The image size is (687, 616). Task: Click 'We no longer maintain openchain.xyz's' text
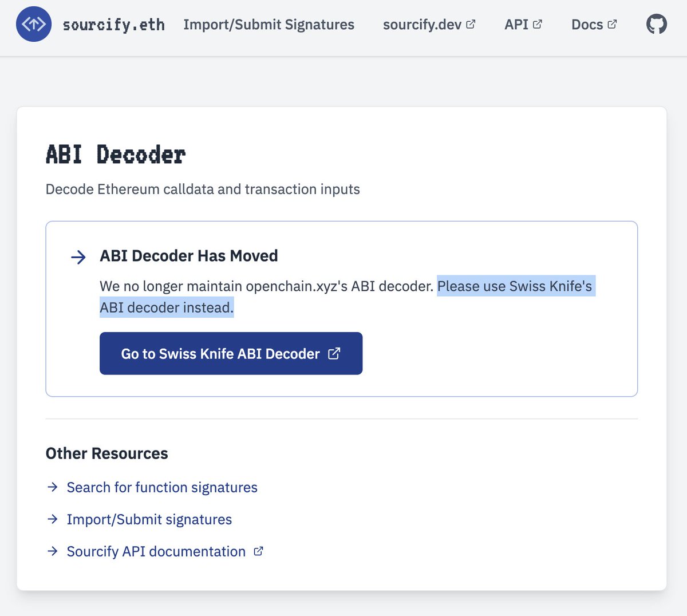tap(224, 286)
